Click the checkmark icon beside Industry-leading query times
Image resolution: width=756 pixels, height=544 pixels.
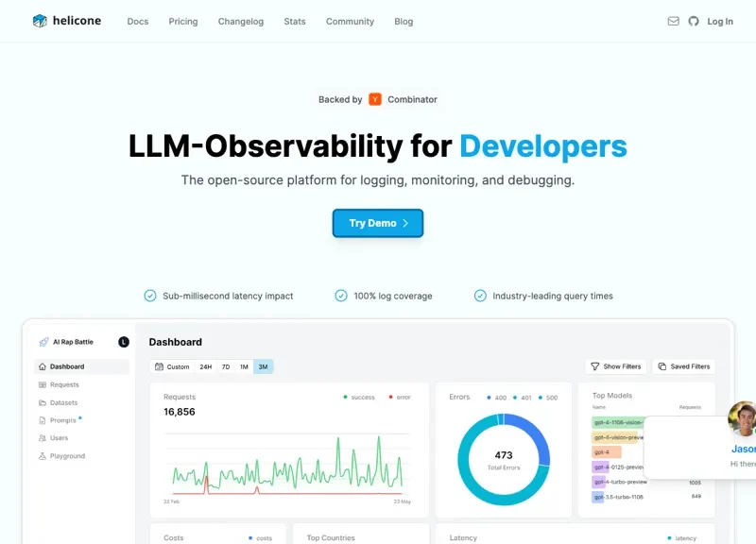coord(480,296)
